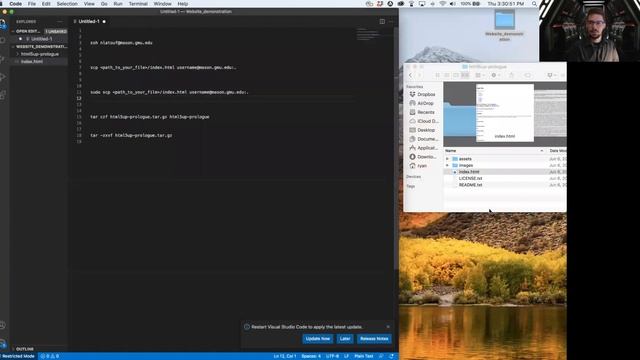The image size is (640, 360).
Task: Switch Finder to column view
Action: 456,75
